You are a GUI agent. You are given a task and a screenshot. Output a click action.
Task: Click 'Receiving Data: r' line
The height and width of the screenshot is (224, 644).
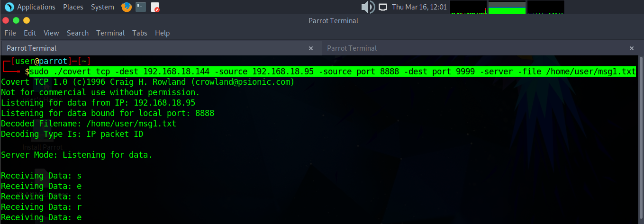tap(41, 207)
